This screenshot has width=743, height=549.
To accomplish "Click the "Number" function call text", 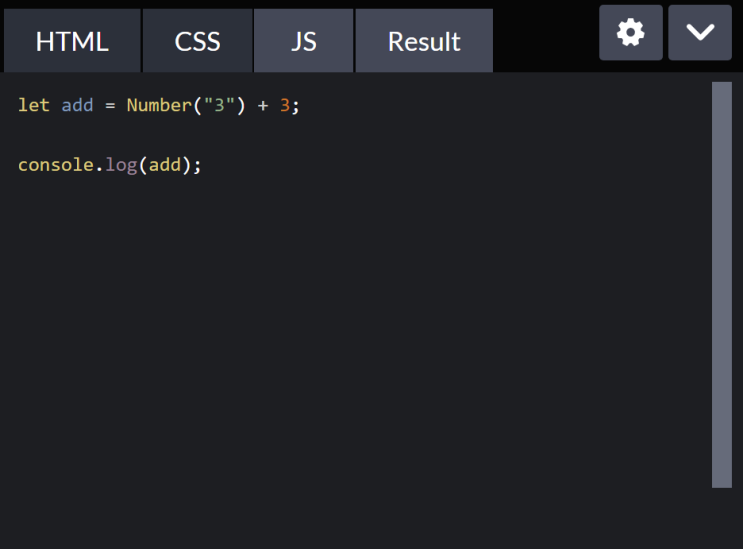I will 159,105.
